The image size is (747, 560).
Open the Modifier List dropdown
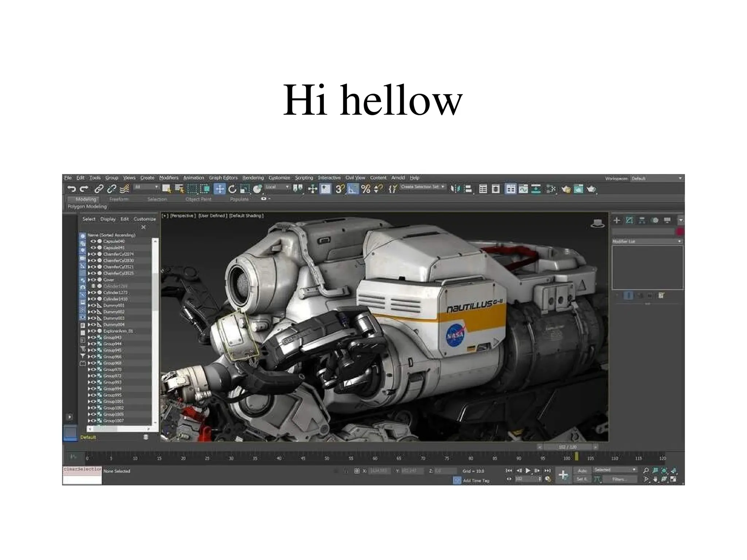pos(647,241)
